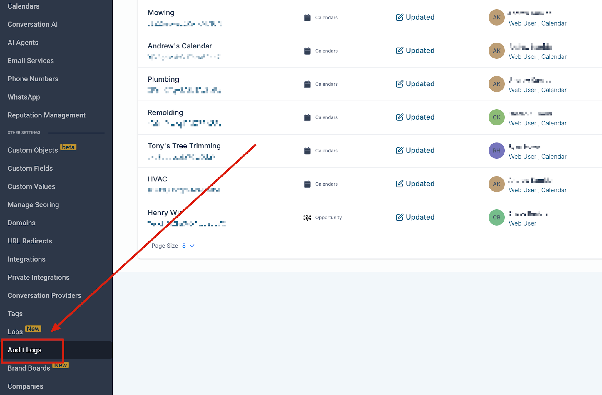Click the opportunity icon in Henry row
The height and width of the screenshot is (395, 602).
click(307, 217)
